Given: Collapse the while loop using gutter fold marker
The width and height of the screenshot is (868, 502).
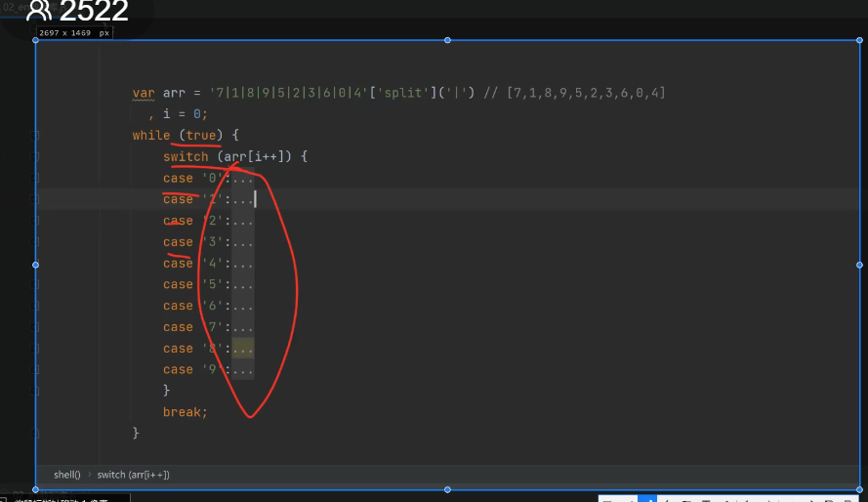Looking at the screenshot, I should [x=35, y=135].
